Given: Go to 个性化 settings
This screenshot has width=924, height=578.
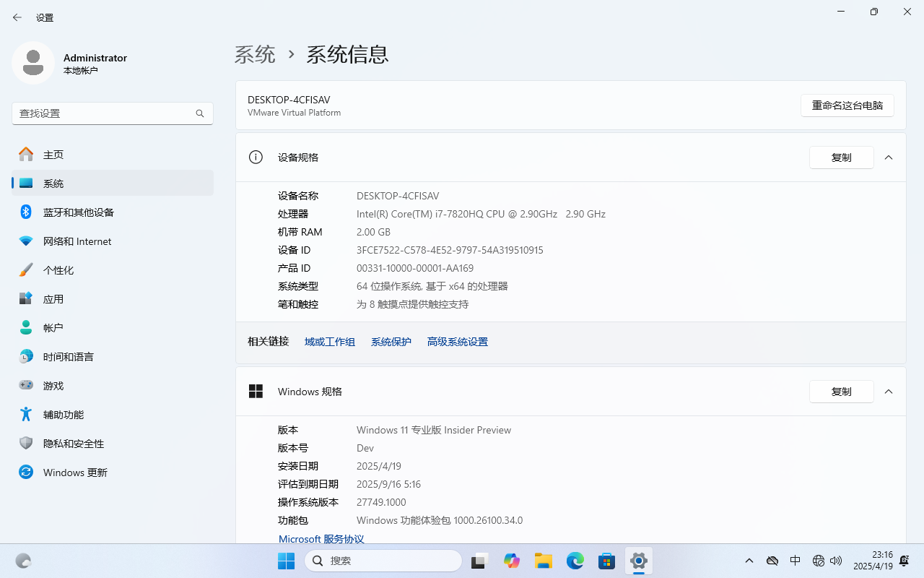Looking at the screenshot, I should click(x=113, y=270).
